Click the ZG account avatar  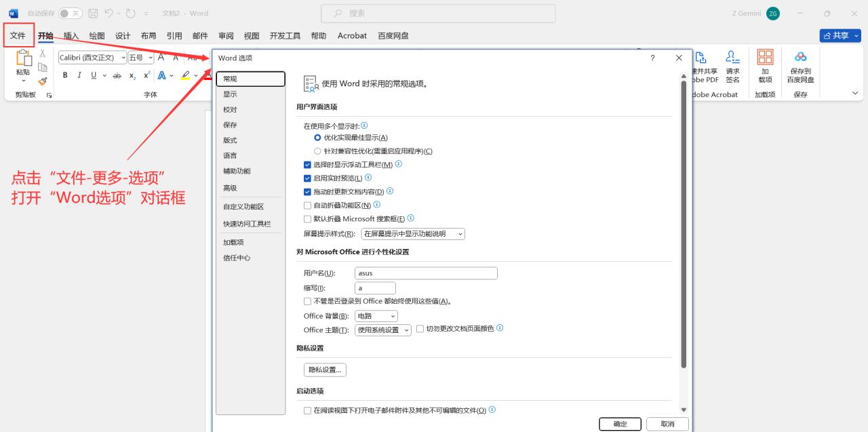[x=773, y=14]
